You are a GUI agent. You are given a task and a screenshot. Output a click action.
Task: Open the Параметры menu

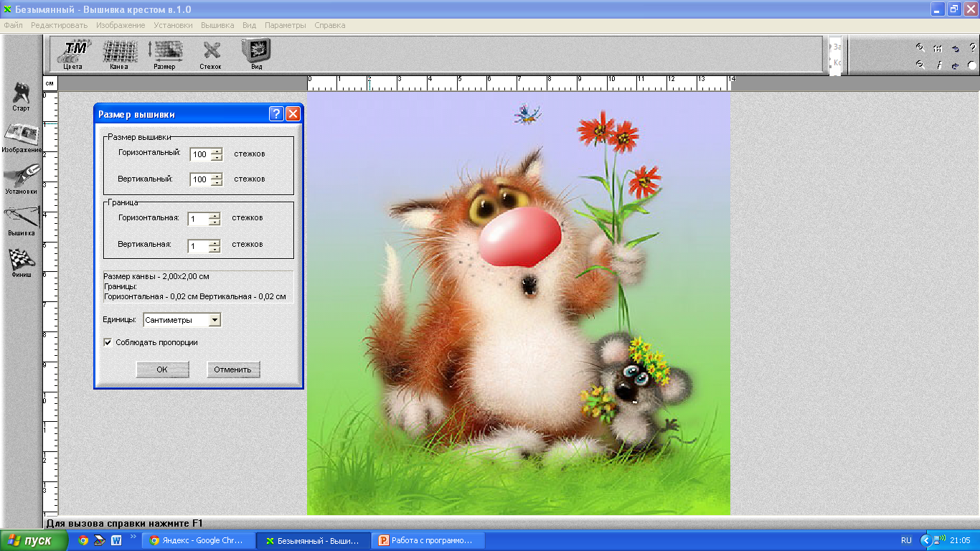286,25
